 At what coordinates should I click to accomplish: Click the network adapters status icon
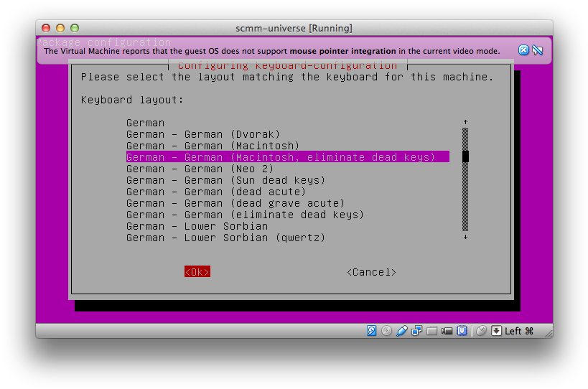click(x=417, y=331)
